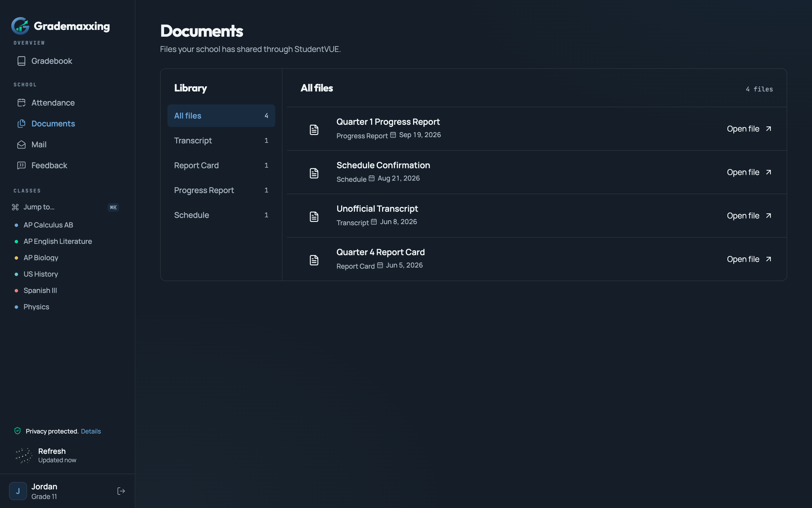Open the privacy Details link
812x508 pixels.
click(x=91, y=431)
